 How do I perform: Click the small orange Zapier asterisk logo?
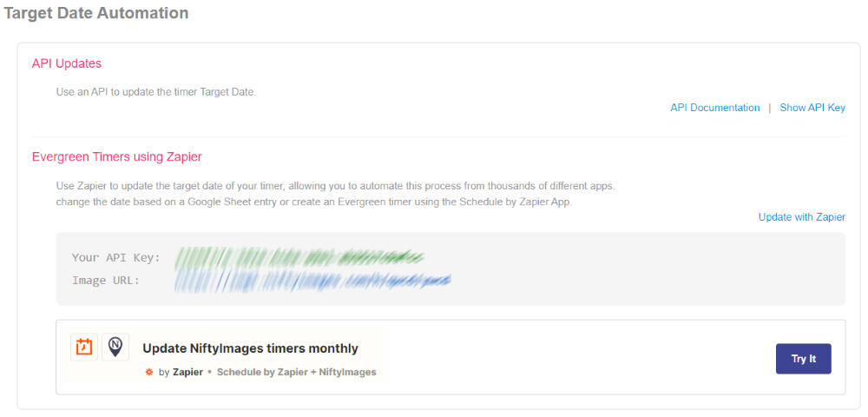click(148, 372)
